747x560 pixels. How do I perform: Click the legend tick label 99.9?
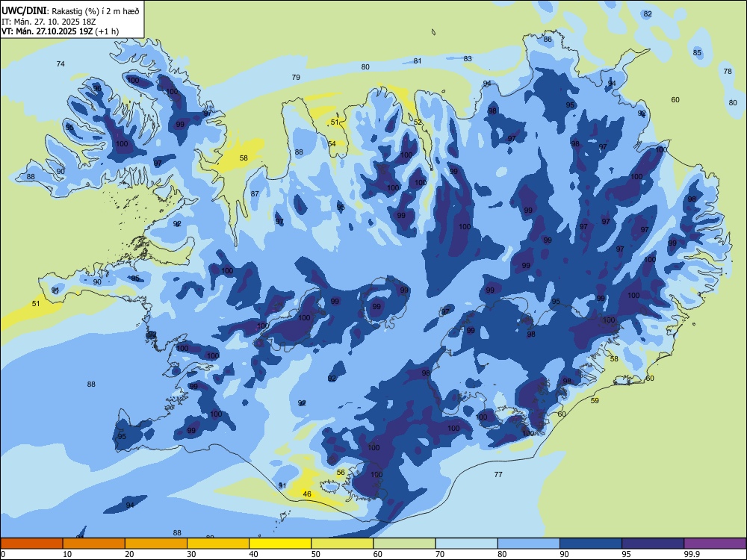point(692,554)
